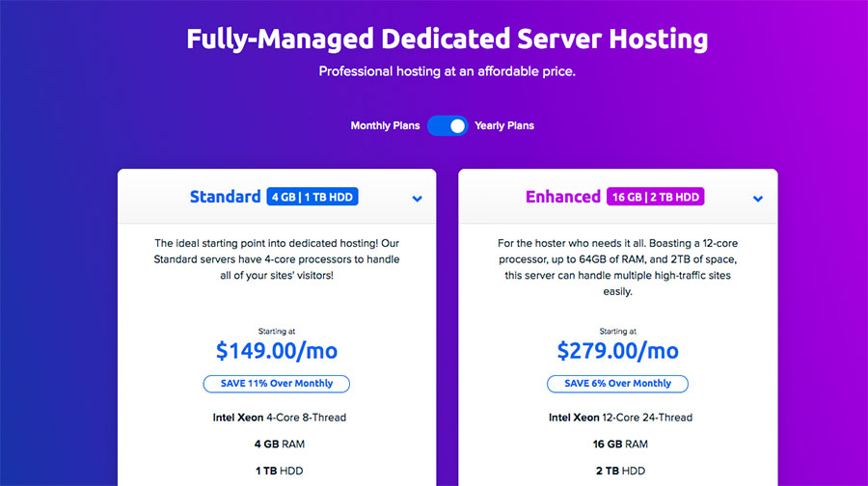Image resolution: width=868 pixels, height=486 pixels.
Task: Click the 4 GB | 1 TB HDD badge
Action: [x=312, y=197]
